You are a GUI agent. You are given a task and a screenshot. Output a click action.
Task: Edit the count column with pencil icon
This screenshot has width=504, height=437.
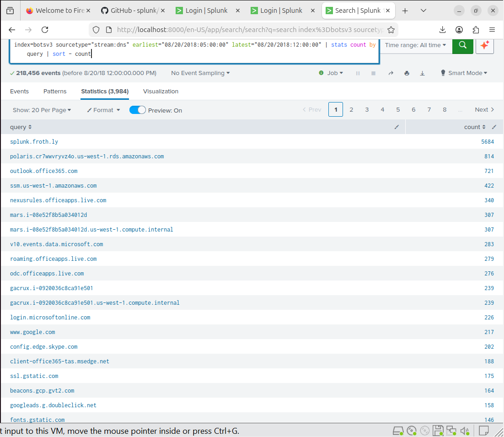(494, 127)
